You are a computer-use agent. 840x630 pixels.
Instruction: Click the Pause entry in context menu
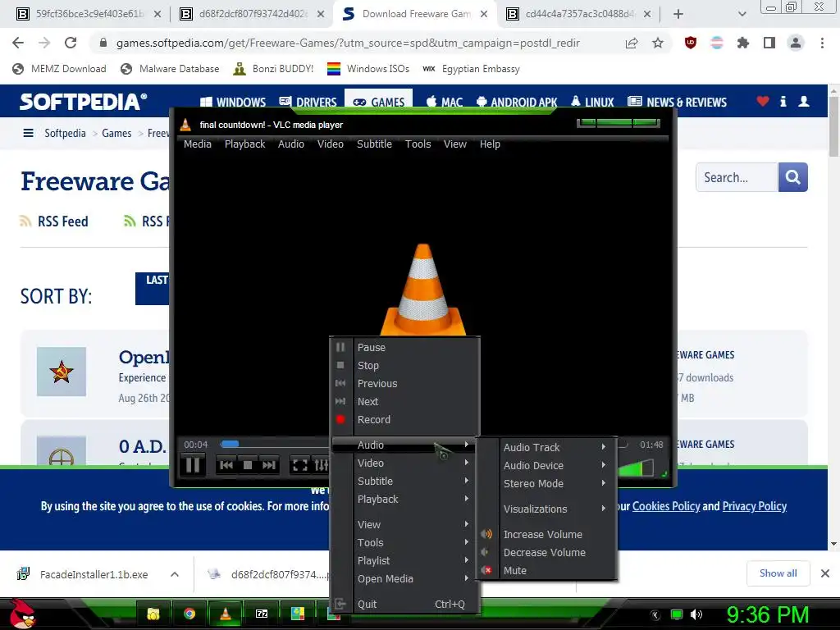click(x=405, y=347)
